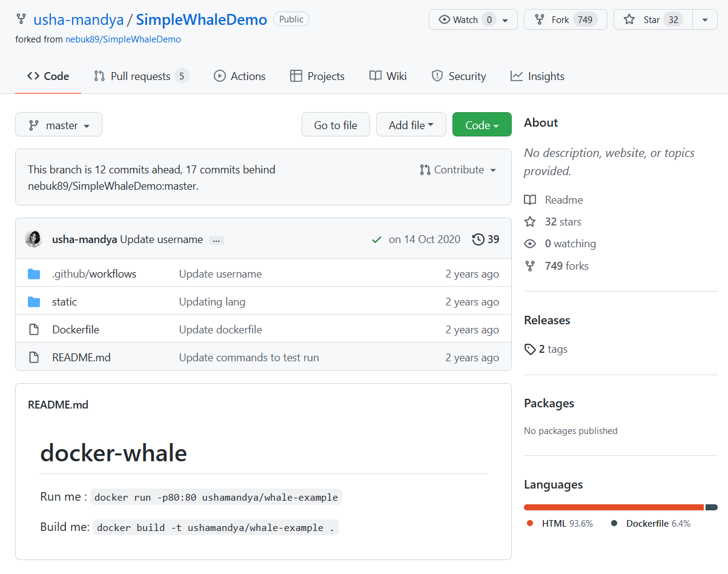Click the docker-whale heading
728x574 pixels.
pos(113,453)
